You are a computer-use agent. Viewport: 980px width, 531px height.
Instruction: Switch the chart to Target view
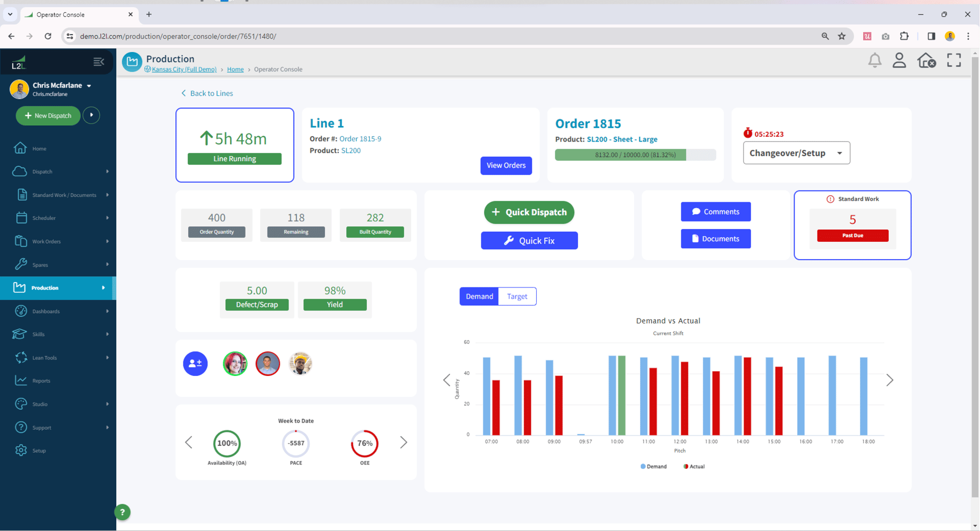coord(517,296)
